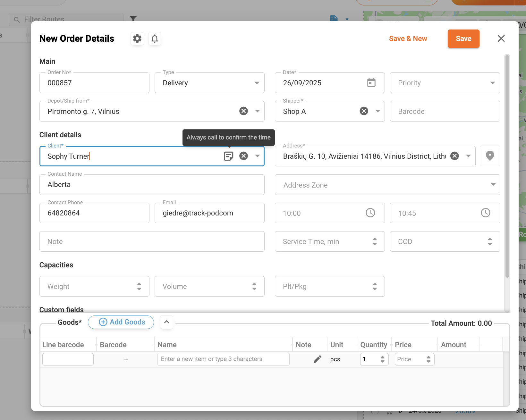
Task: Open the client note icon
Action: click(x=228, y=156)
